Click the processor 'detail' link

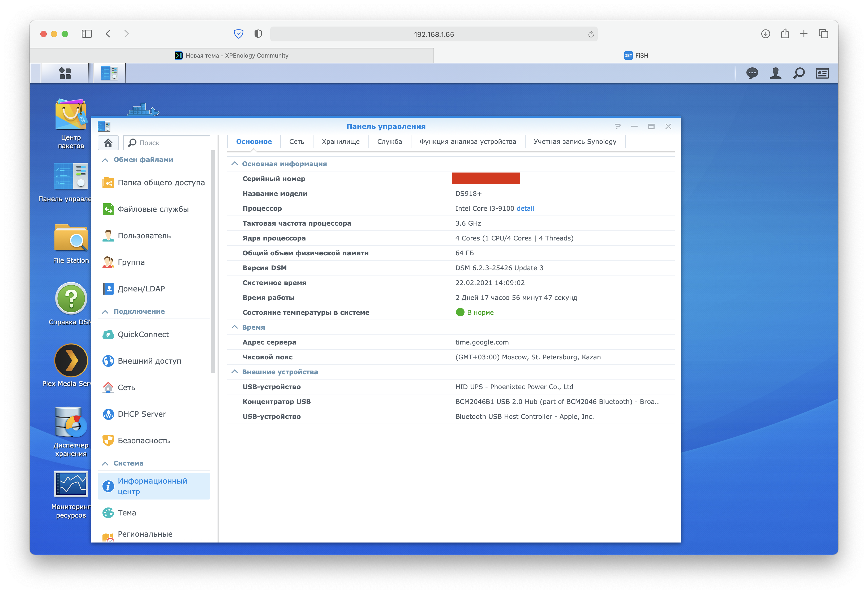[525, 208]
